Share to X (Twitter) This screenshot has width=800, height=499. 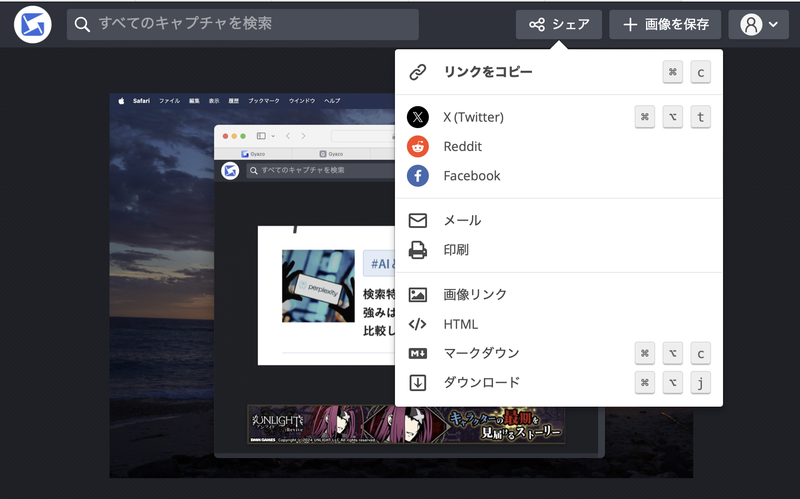point(559,117)
